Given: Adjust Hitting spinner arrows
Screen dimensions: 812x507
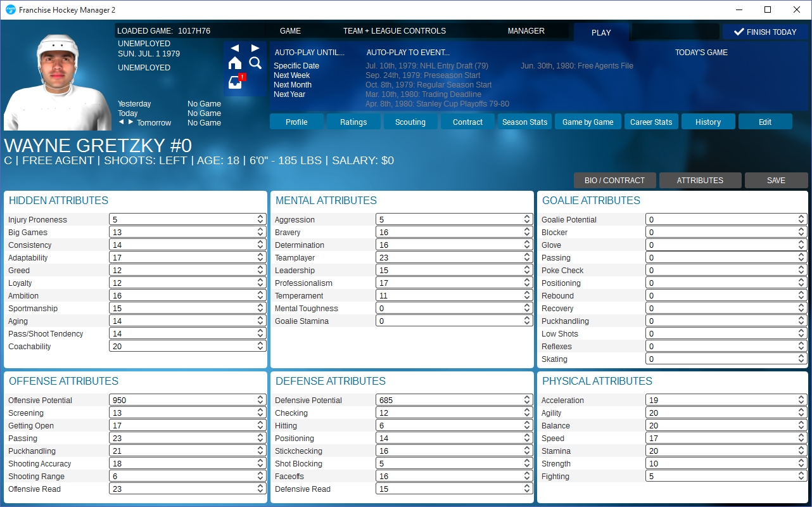Looking at the screenshot, I should (527, 425).
